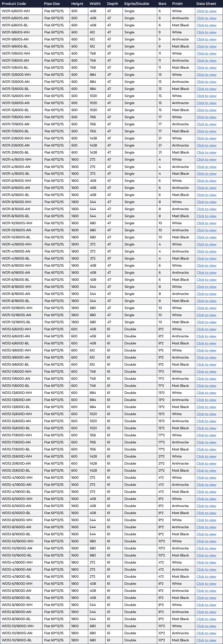The width and height of the screenshot is (223, 644).
Task: View data sheet of WD11-8/1800S-AN
Action: point(206,294)
